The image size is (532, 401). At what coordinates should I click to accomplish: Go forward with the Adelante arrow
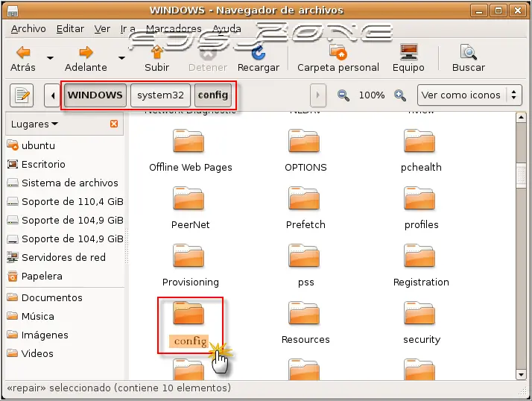click(86, 58)
